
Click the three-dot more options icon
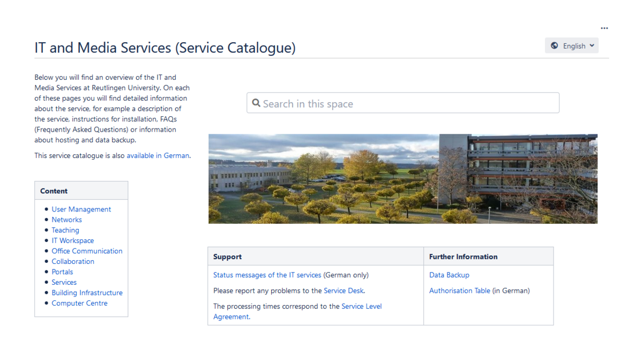(604, 28)
